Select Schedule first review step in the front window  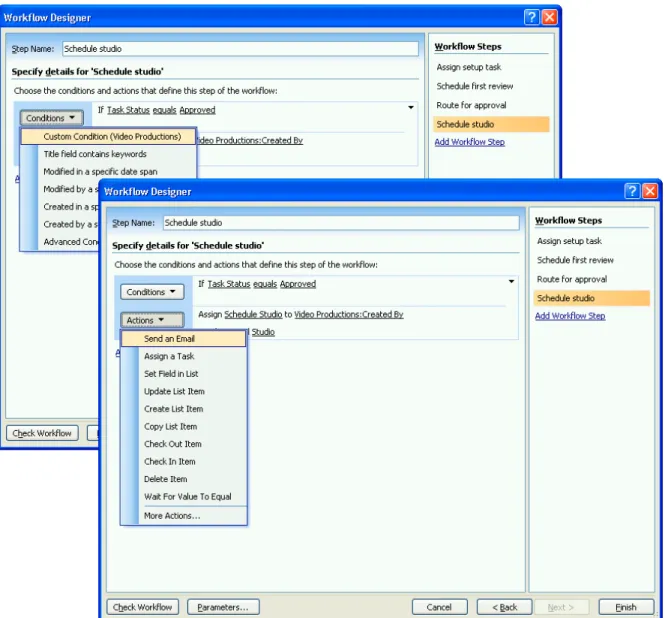(575, 260)
